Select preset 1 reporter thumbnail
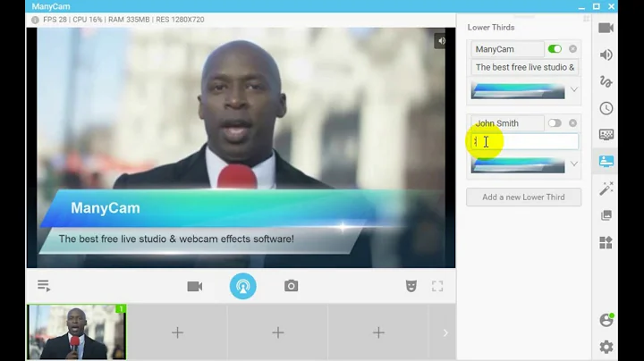 click(x=77, y=332)
